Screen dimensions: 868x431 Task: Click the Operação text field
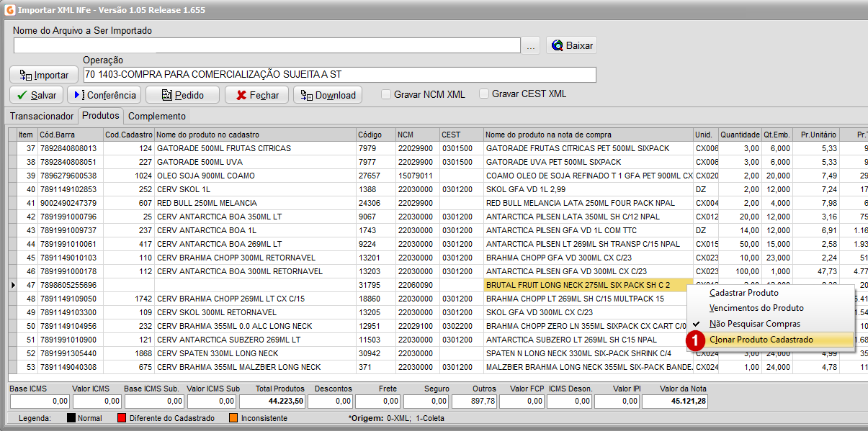click(x=339, y=75)
